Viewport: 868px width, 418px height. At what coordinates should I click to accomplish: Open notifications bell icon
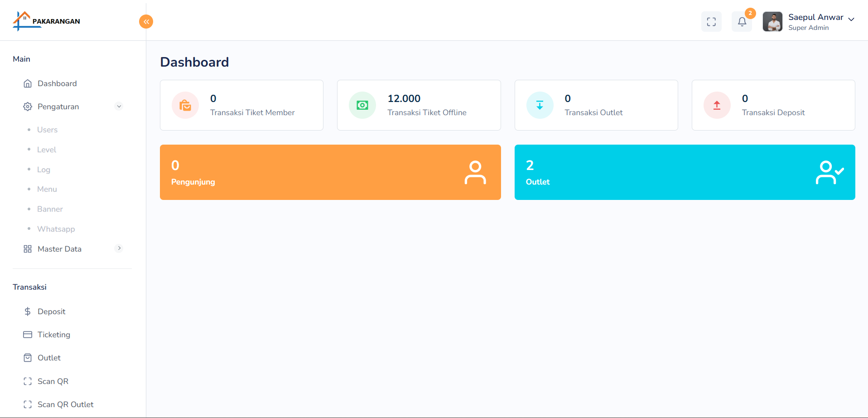coord(742,21)
